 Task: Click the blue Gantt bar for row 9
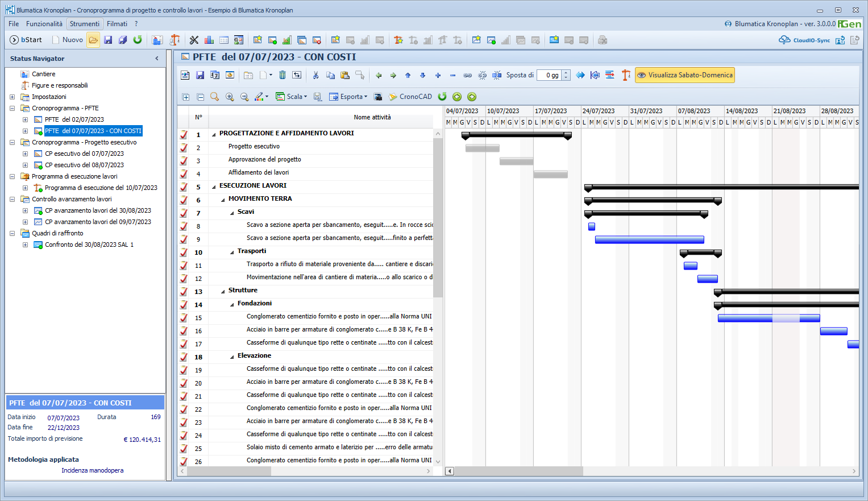649,239
